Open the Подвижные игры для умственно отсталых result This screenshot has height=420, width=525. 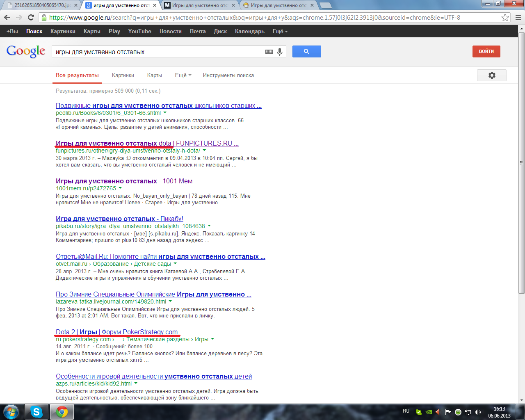tap(159, 105)
